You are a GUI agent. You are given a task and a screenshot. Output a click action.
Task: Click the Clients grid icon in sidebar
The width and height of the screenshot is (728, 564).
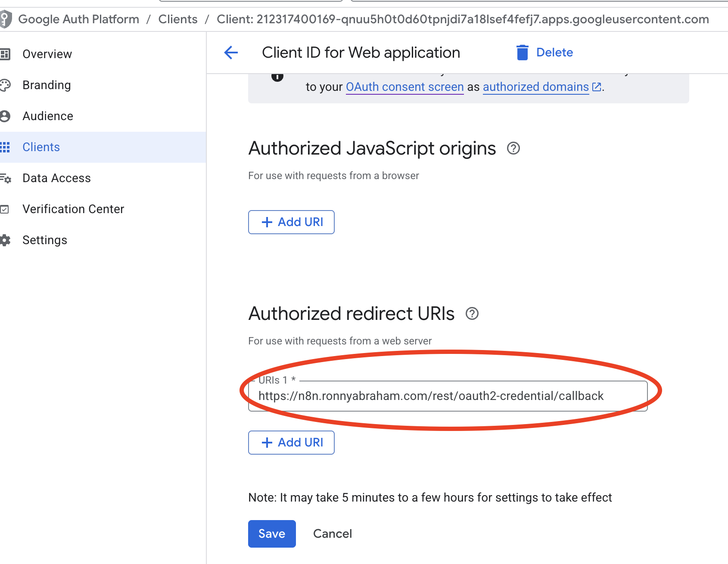pyautogui.click(x=5, y=147)
